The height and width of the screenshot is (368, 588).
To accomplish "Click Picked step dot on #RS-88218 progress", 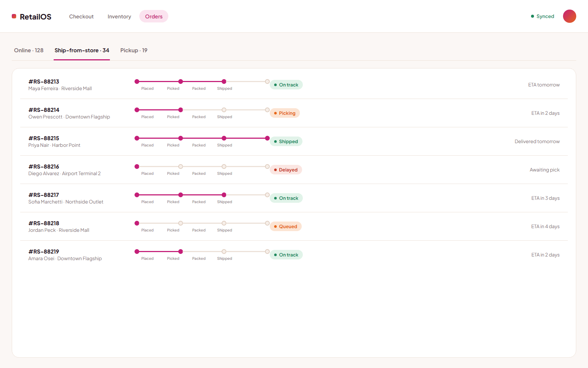I will pos(180,223).
